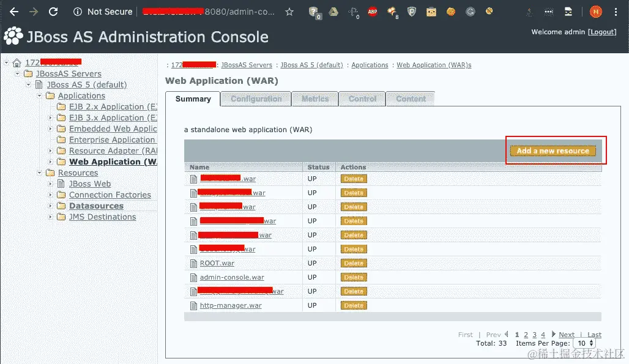
Task: Open JBossAS Servers breadcrumb link
Action: pos(247,65)
